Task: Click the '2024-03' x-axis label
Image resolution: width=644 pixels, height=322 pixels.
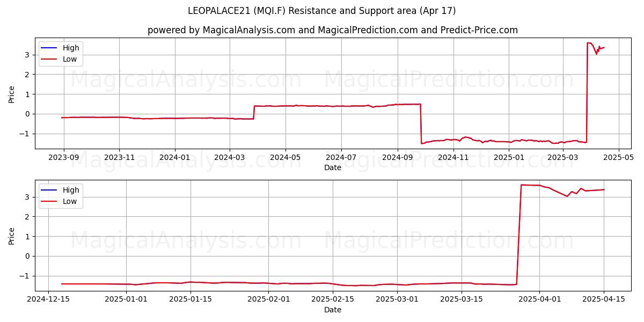Action: click(x=230, y=158)
